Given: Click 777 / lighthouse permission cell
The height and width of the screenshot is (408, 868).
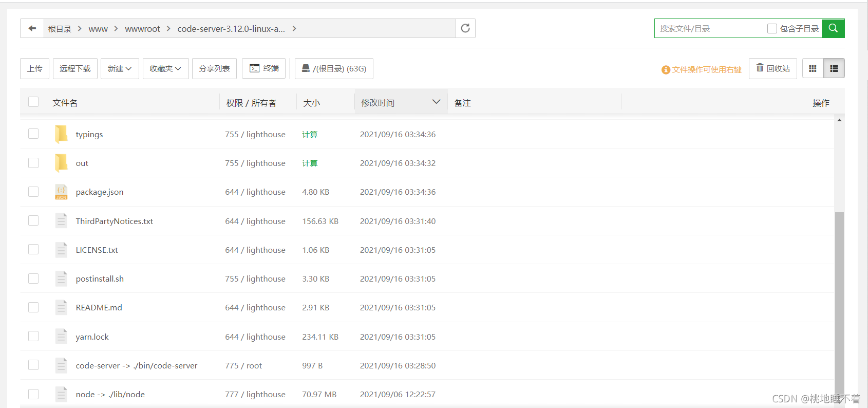Looking at the screenshot, I should [255, 394].
